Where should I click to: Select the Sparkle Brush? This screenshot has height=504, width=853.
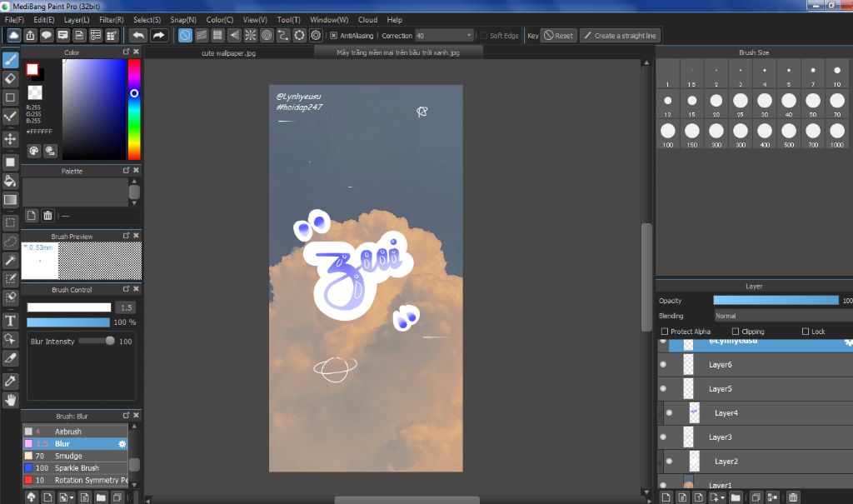point(75,468)
